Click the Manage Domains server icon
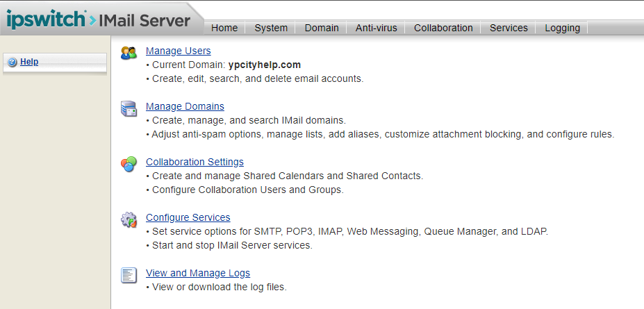644x309 pixels. coord(129,108)
